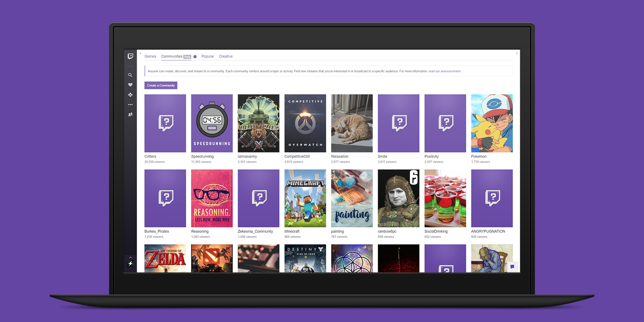
Task: Click the '29,536 viewers' text
Action: pos(155,162)
